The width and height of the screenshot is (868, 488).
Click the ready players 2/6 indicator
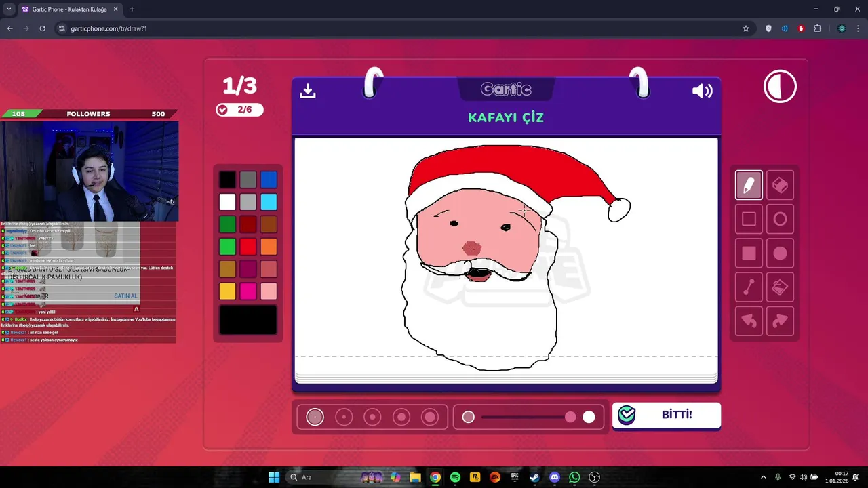(x=239, y=110)
